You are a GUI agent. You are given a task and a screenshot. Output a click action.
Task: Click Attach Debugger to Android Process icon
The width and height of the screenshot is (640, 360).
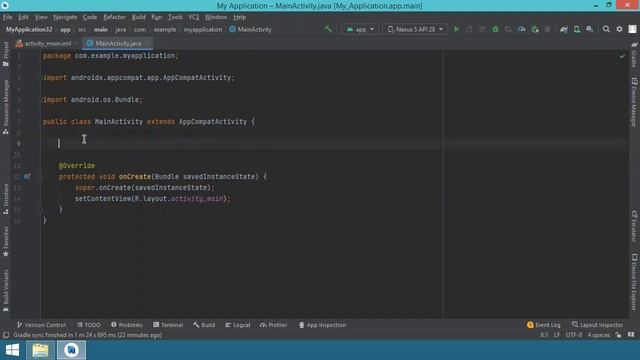(535, 29)
